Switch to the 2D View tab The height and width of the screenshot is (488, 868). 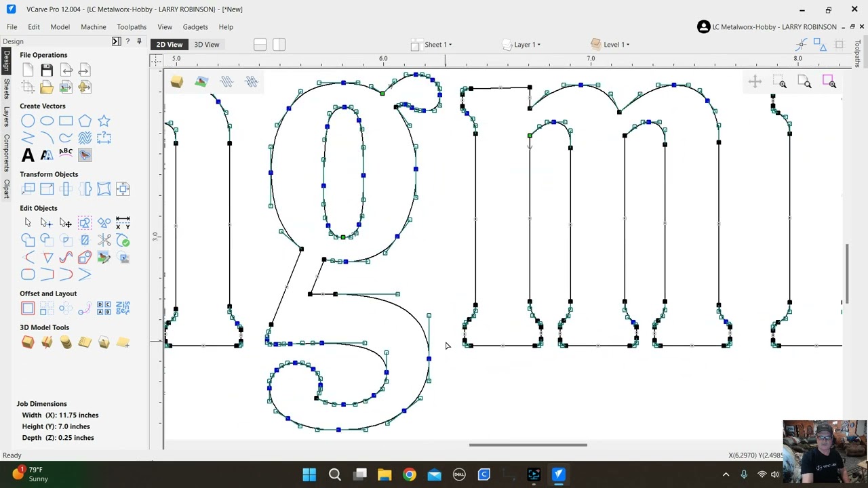[170, 45]
